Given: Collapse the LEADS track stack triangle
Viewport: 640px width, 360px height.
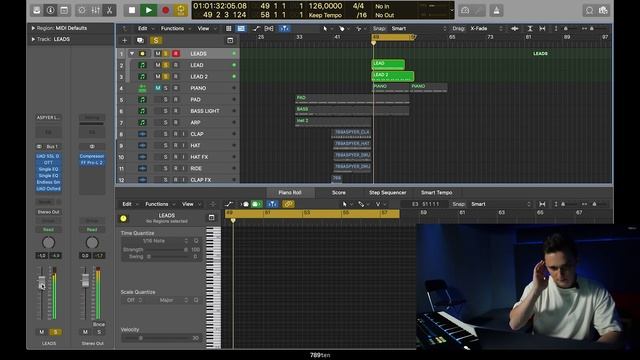Looking at the screenshot, I should (132, 53).
